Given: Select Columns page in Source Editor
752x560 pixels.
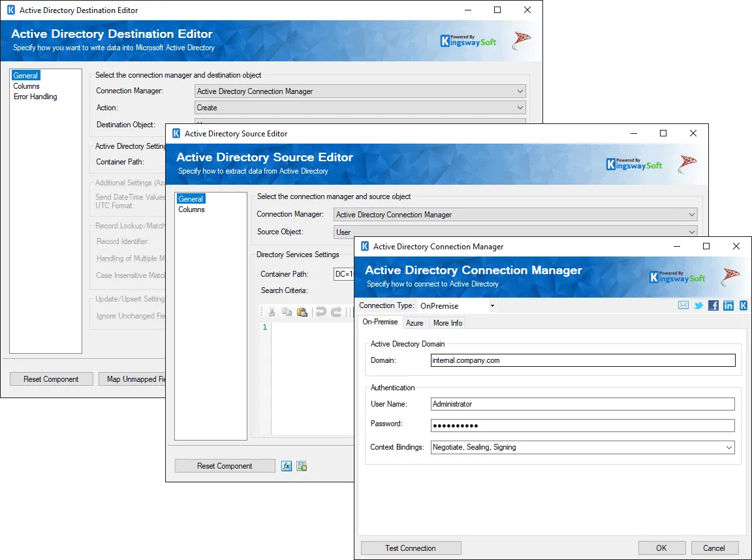Looking at the screenshot, I should click(191, 210).
